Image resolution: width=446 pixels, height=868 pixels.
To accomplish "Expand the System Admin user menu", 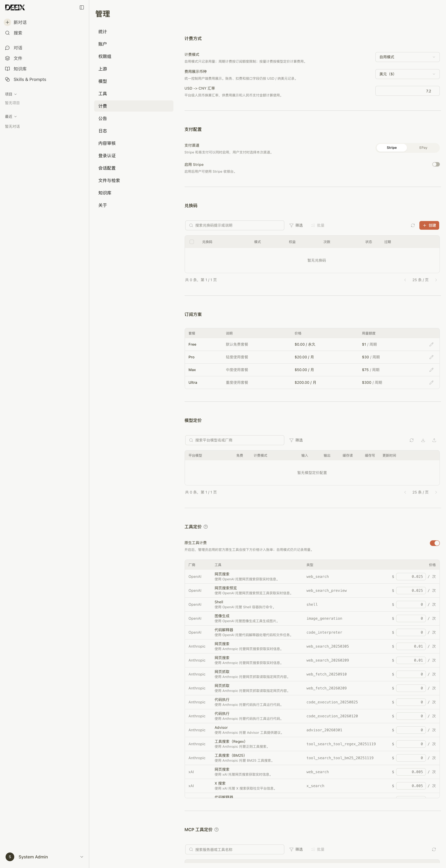I will [x=44, y=857].
